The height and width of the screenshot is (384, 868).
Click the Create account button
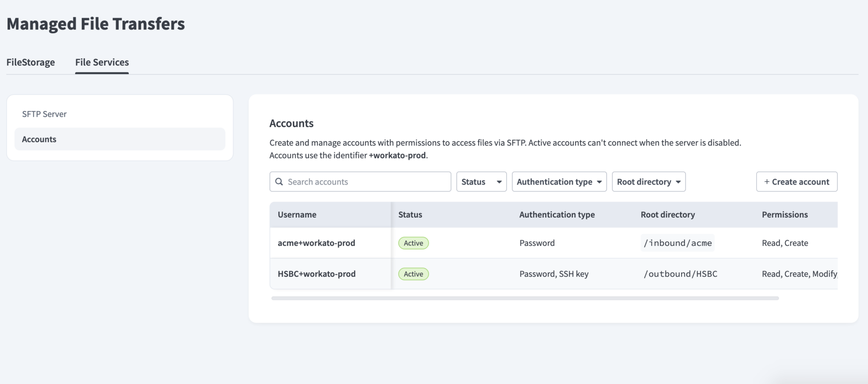click(x=797, y=182)
